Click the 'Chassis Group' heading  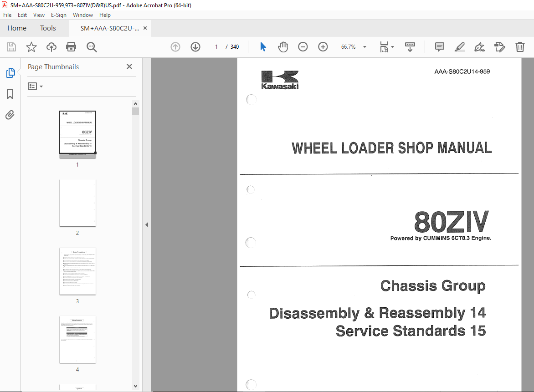(x=433, y=286)
